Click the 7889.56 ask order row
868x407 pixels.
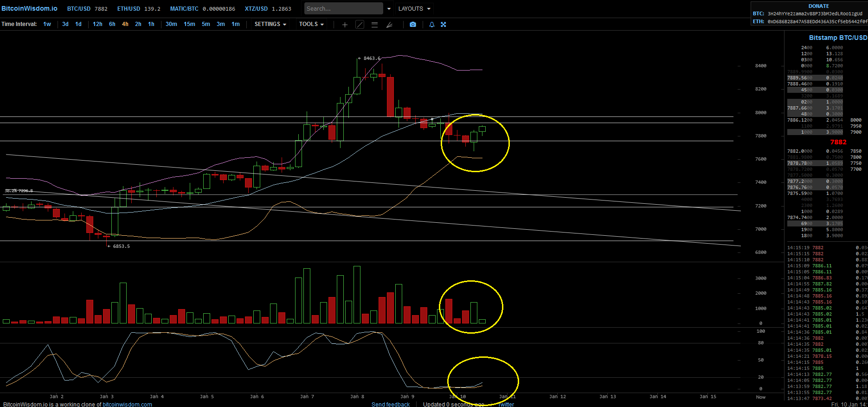(815, 78)
